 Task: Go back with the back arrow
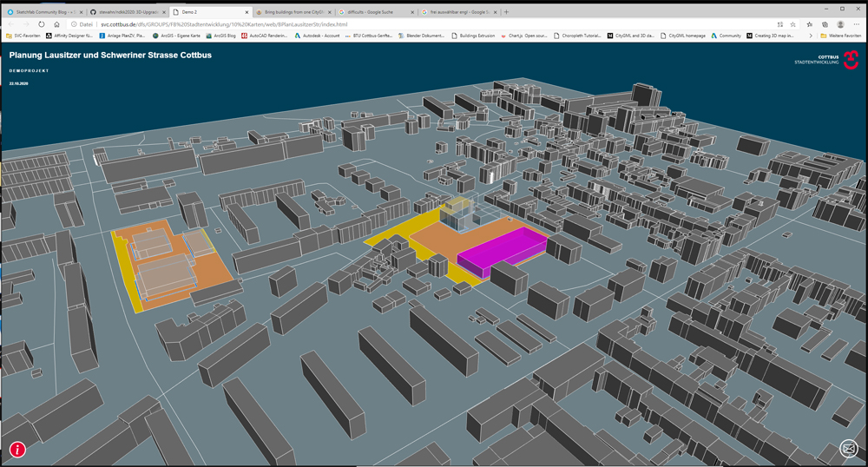point(10,24)
